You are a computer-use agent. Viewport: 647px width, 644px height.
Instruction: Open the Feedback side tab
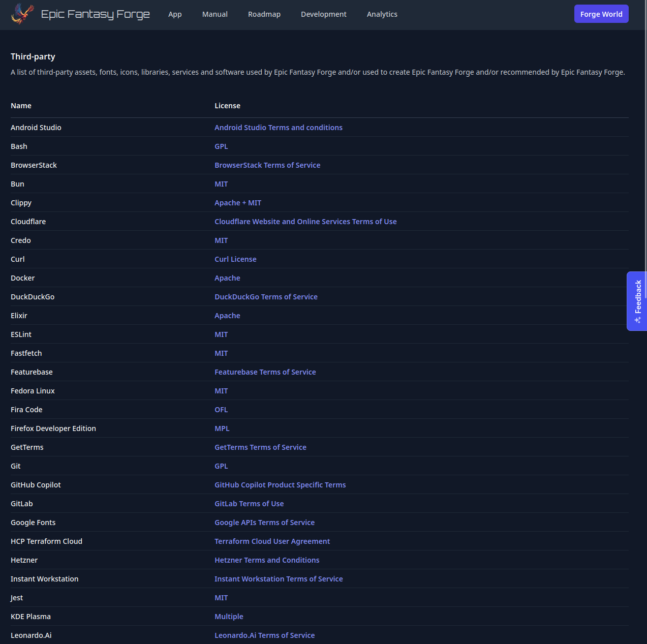click(x=637, y=301)
